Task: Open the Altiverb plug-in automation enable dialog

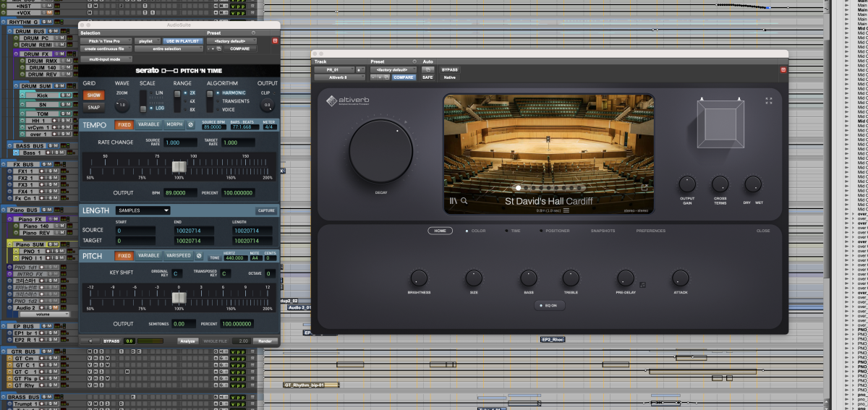Action: (428, 69)
